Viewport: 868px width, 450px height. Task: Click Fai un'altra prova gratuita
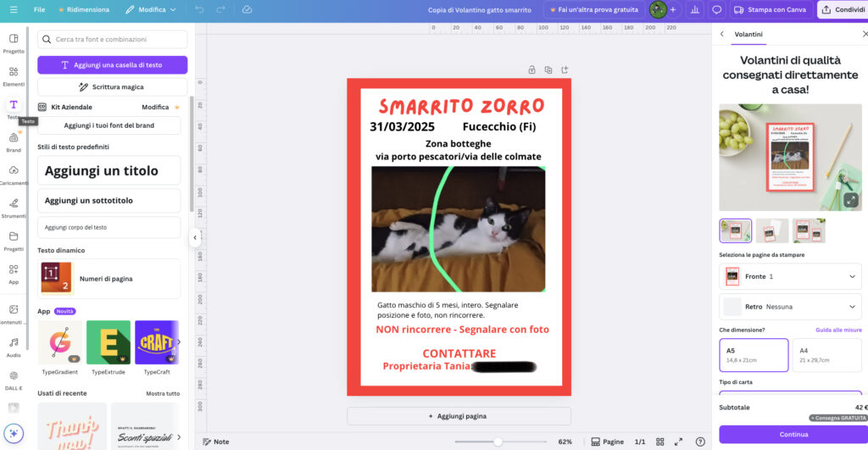pyautogui.click(x=593, y=9)
